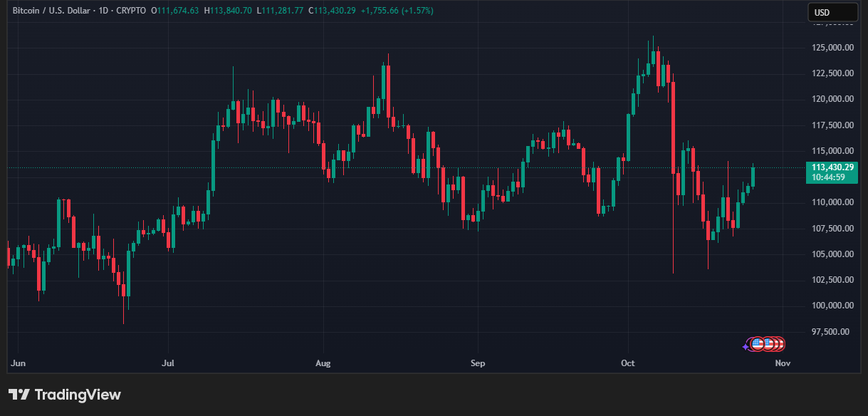Click the 125,000.00 price axis label

click(832, 48)
